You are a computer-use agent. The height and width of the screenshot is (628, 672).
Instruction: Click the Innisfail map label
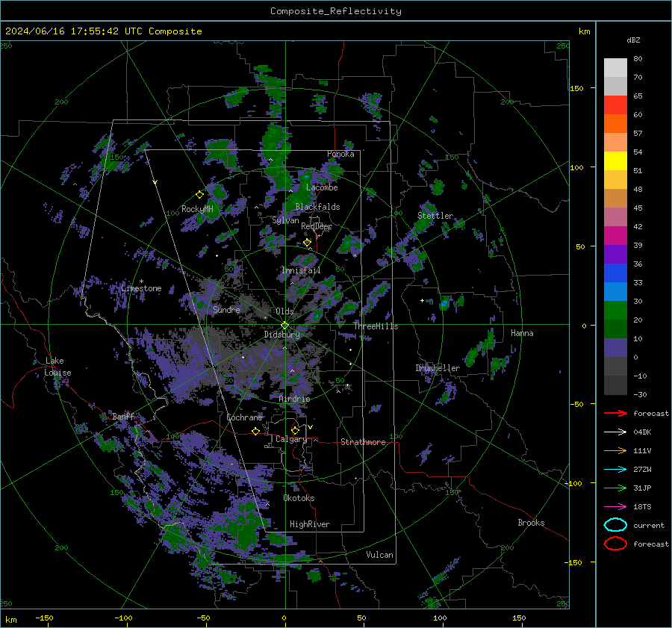tap(301, 270)
